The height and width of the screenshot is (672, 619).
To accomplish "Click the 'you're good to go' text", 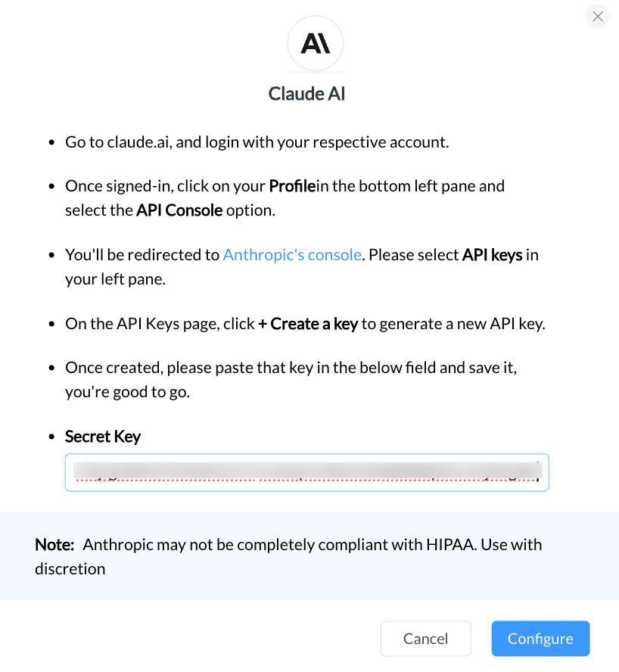I will tap(128, 392).
